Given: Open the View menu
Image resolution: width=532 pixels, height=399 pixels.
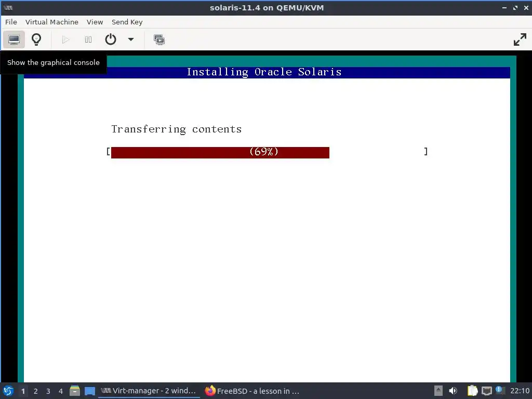Looking at the screenshot, I should click(x=95, y=22).
